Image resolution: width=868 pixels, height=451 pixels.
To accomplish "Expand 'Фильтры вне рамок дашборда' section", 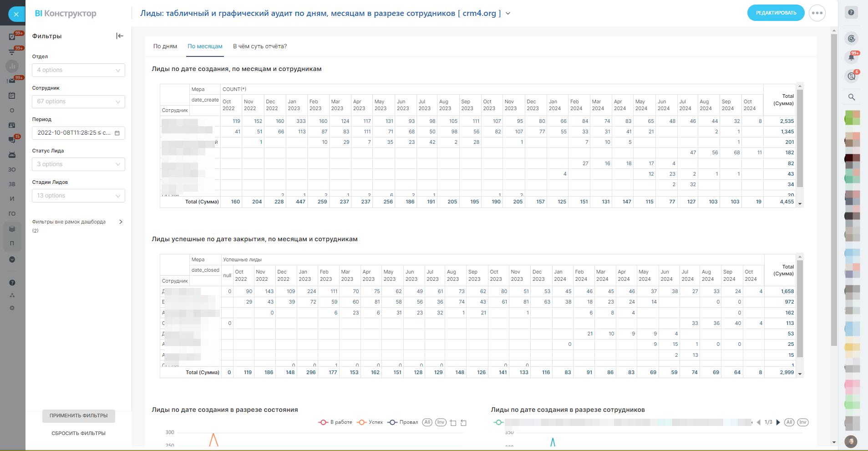I will tap(121, 222).
